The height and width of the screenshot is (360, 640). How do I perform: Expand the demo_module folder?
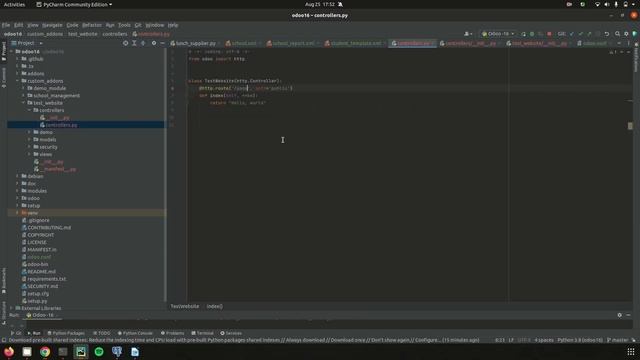tap(24, 88)
